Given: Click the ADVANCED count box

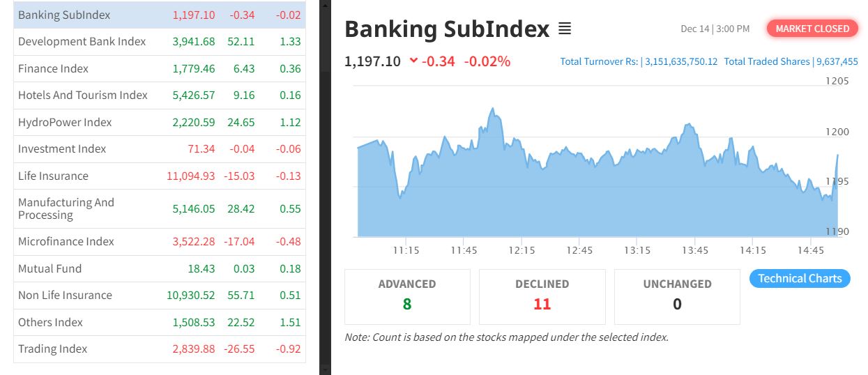Looking at the screenshot, I should [x=407, y=296].
